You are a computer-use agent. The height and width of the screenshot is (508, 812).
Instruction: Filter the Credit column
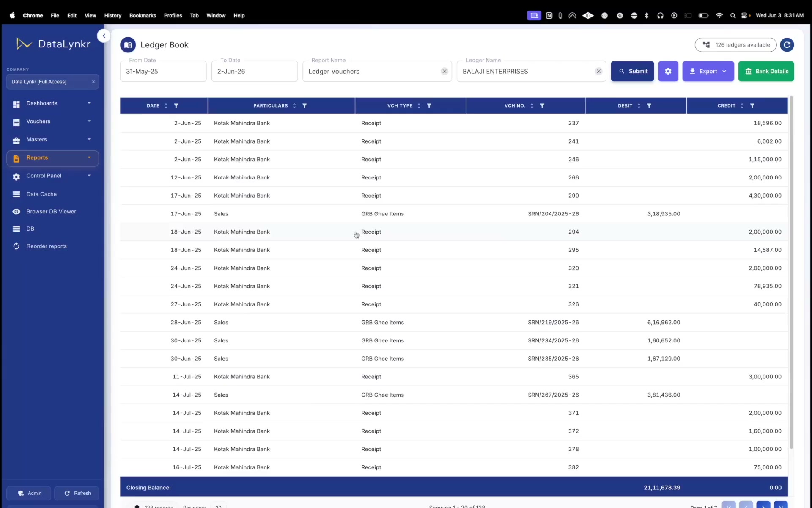[x=752, y=106]
